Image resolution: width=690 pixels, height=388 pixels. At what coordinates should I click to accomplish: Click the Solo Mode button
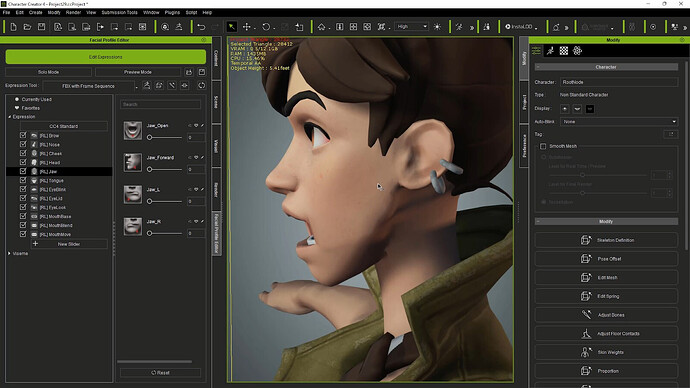pyautogui.click(x=48, y=72)
